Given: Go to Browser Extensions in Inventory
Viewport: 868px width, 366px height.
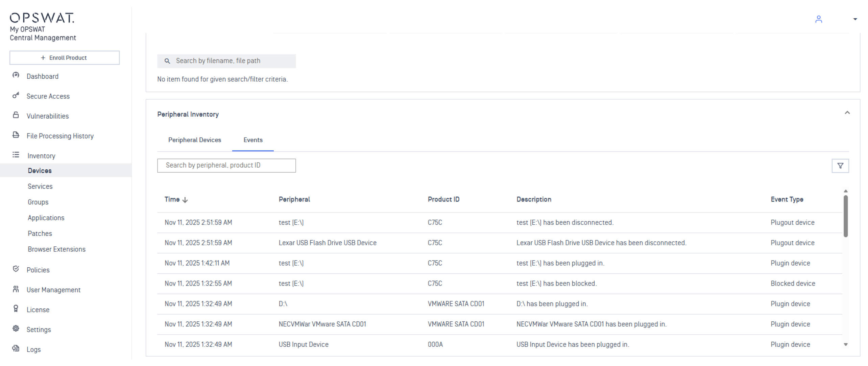Looking at the screenshot, I should pyautogui.click(x=56, y=249).
